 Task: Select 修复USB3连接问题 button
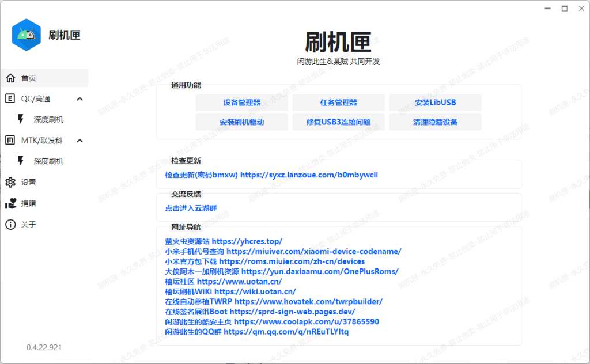[x=339, y=122]
